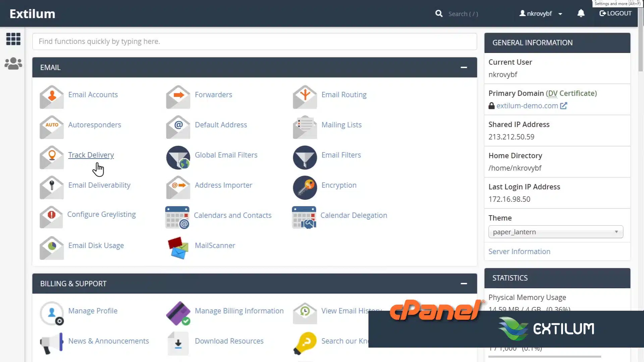Open the Calendars and Contacts icon
This screenshot has height=362, width=644.
pyautogui.click(x=177, y=218)
